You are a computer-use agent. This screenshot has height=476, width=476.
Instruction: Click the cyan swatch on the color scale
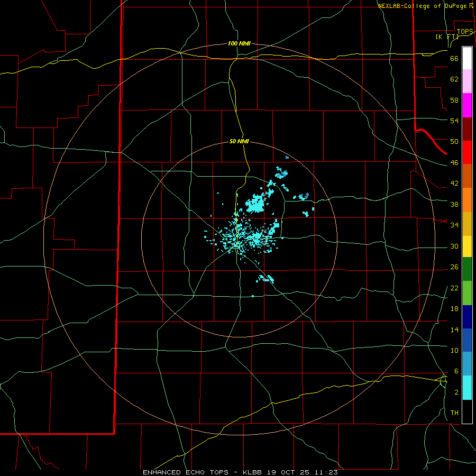(x=467, y=388)
